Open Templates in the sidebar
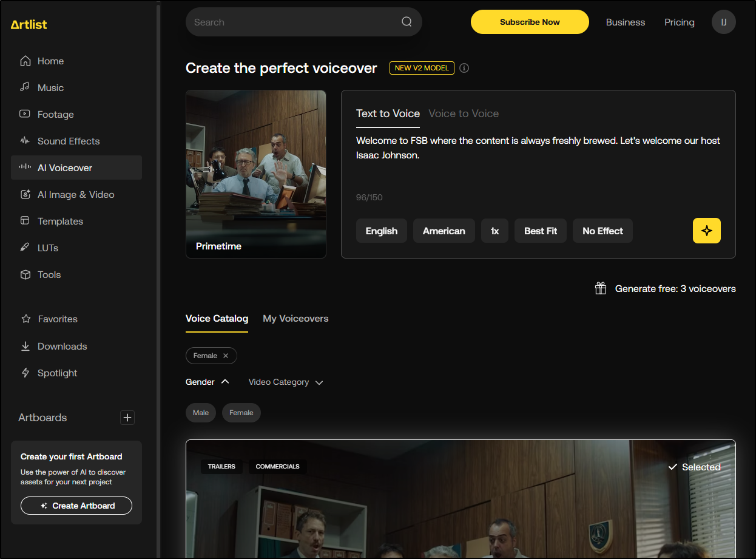 [x=76, y=221]
